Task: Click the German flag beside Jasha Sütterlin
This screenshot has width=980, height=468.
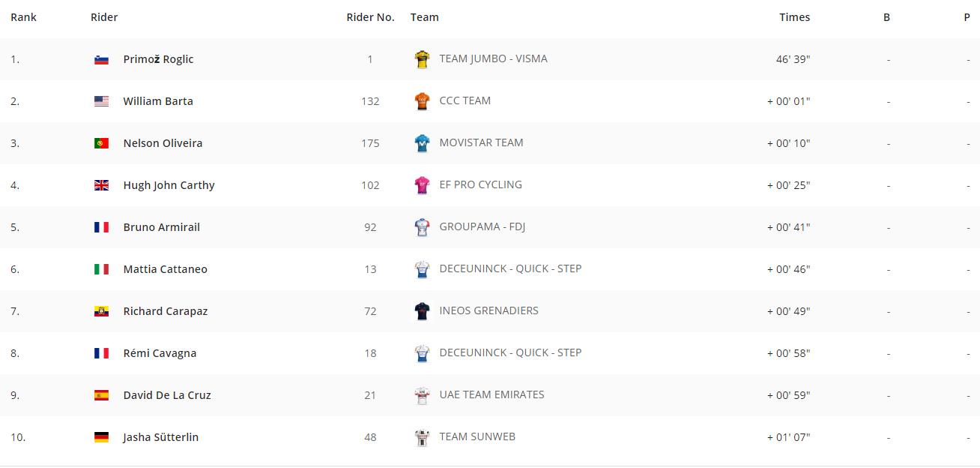Action: (101, 437)
